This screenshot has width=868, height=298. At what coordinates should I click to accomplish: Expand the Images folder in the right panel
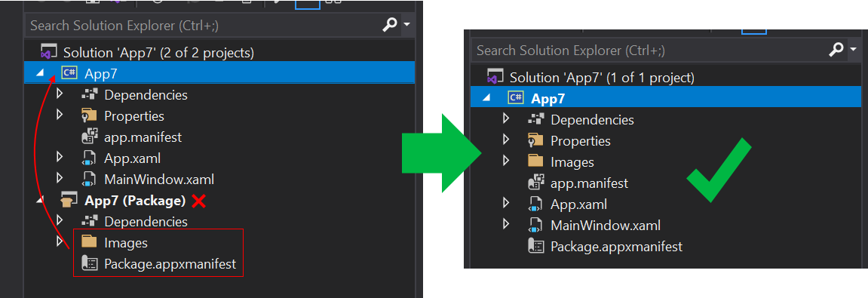click(505, 161)
